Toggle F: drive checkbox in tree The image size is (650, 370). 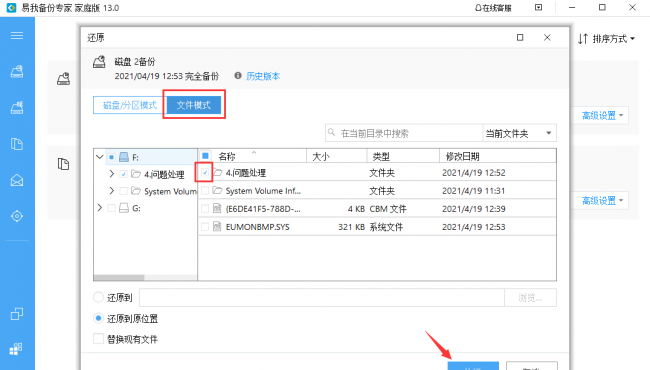(x=111, y=157)
